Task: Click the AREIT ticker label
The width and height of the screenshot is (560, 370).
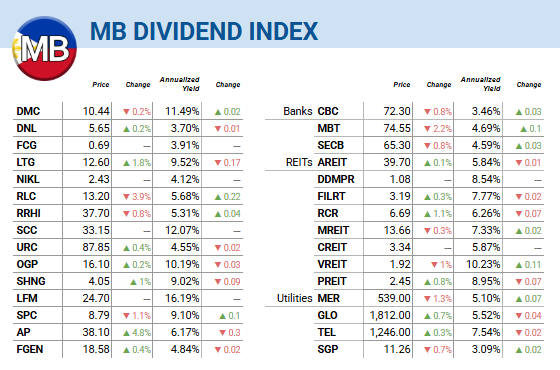Action: pyautogui.click(x=332, y=162)
